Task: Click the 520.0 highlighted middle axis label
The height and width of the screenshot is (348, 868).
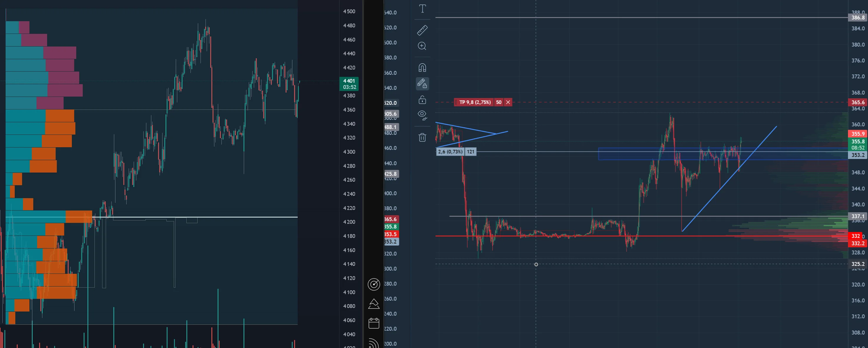Action: (391, 103)
